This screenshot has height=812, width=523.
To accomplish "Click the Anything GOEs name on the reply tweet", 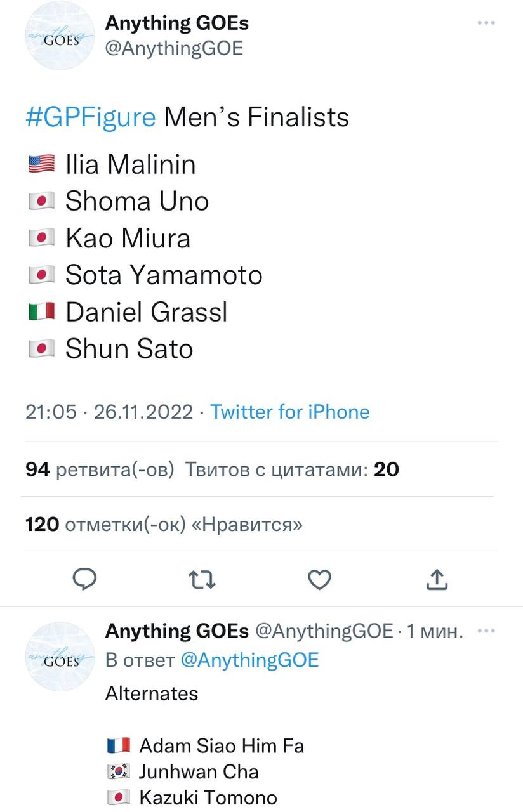I will pyautogui.click(x=177, y=631).
